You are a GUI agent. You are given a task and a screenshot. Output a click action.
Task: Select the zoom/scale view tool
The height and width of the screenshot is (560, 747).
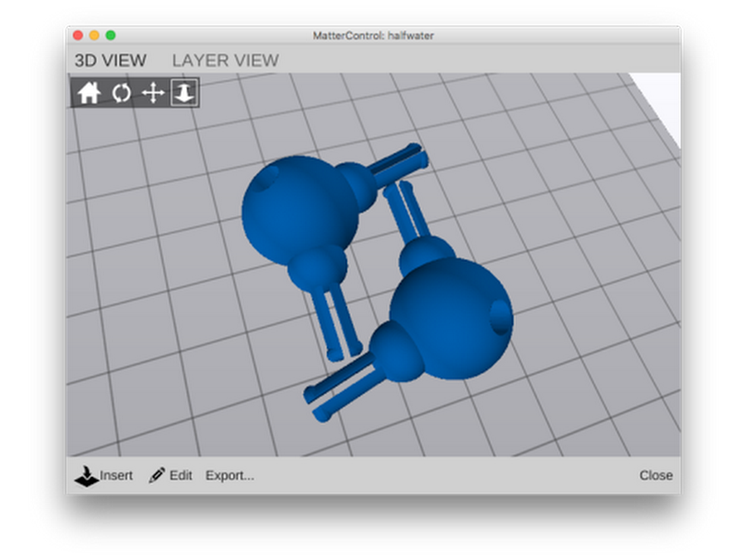[x=184, y=92]
